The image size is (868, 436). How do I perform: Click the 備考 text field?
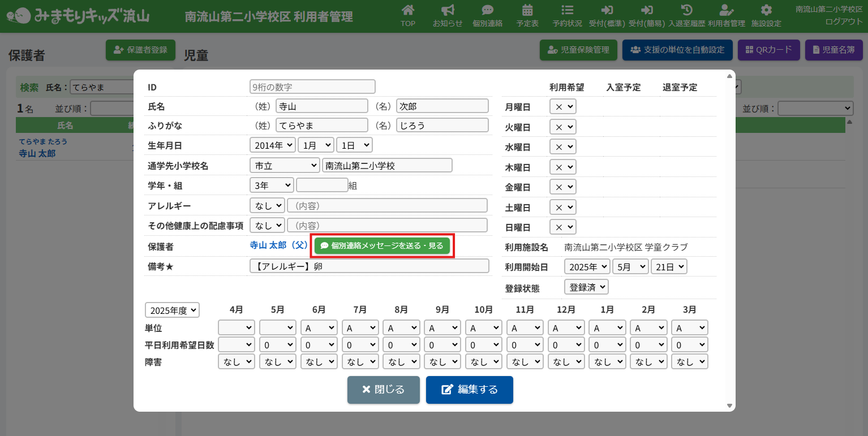369,266
